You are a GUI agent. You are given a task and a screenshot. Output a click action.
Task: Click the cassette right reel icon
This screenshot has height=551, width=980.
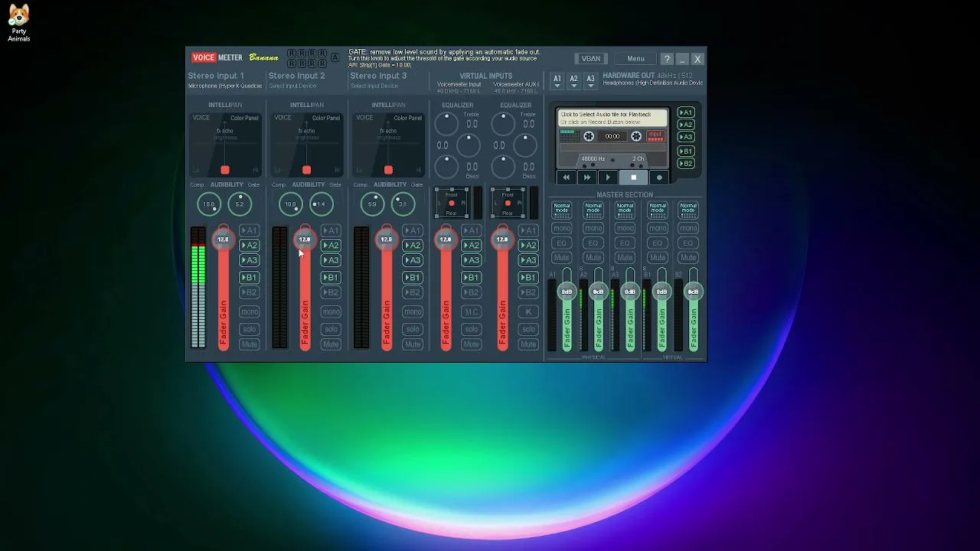click(636, 136)
